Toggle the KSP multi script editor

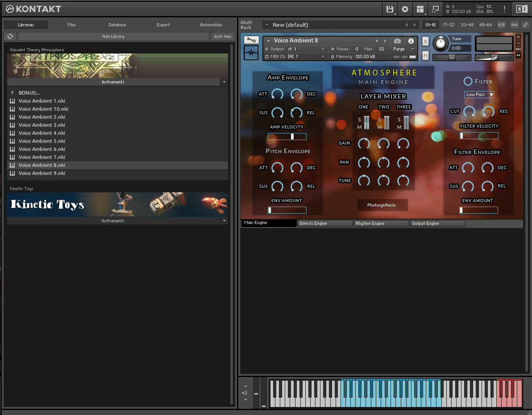(502, 25)
